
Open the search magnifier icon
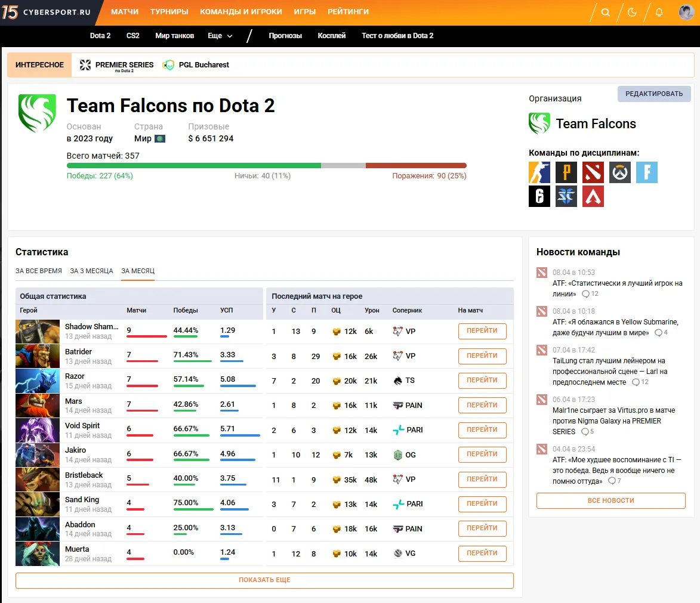pyautogui.click(x=606, y=13)
